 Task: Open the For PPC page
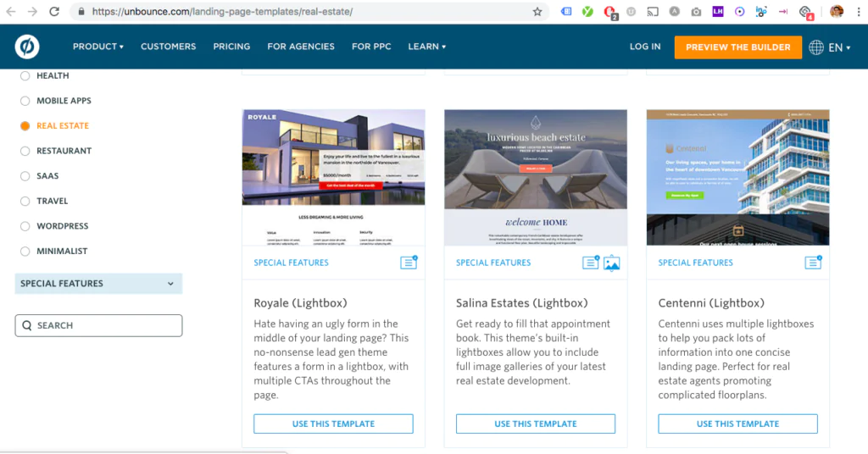[371, 47]
